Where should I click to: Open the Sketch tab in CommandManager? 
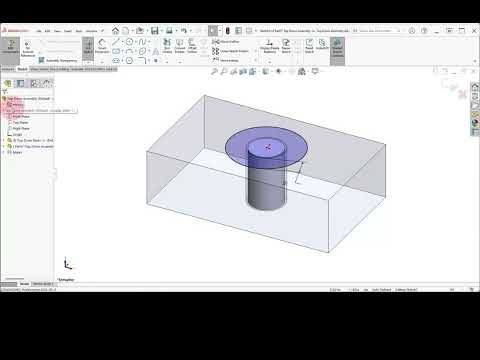22,69
